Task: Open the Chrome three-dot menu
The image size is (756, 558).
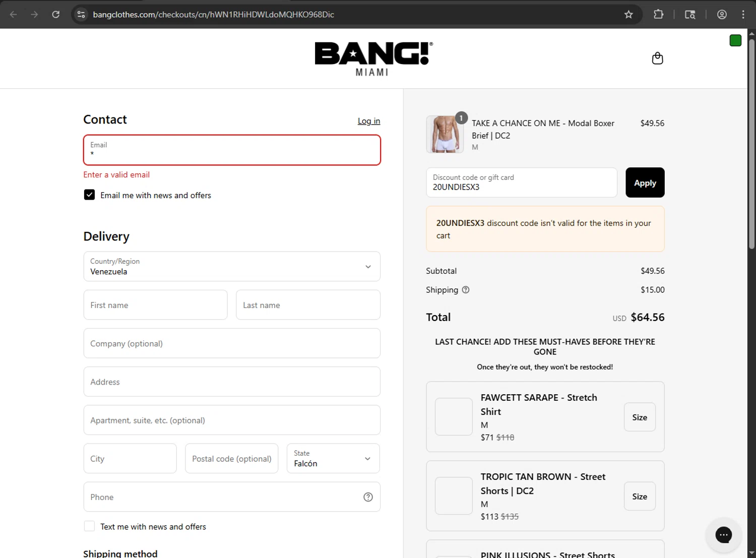Action: coord(743,15)
